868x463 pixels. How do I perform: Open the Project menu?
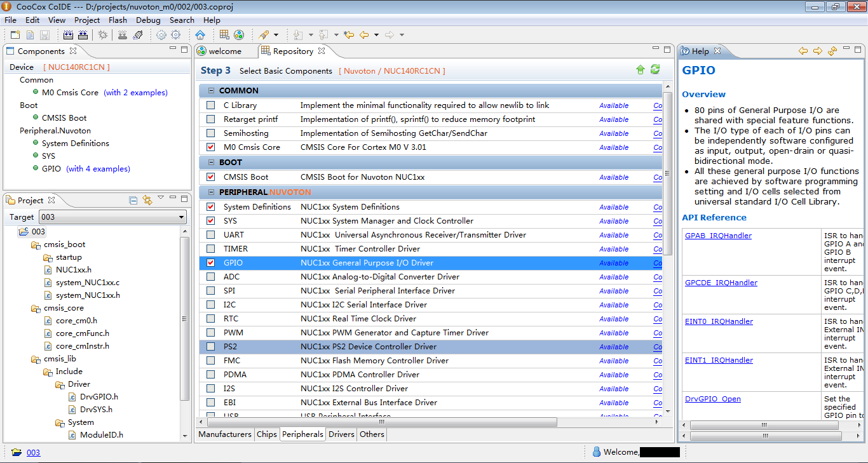click(87, 20)
